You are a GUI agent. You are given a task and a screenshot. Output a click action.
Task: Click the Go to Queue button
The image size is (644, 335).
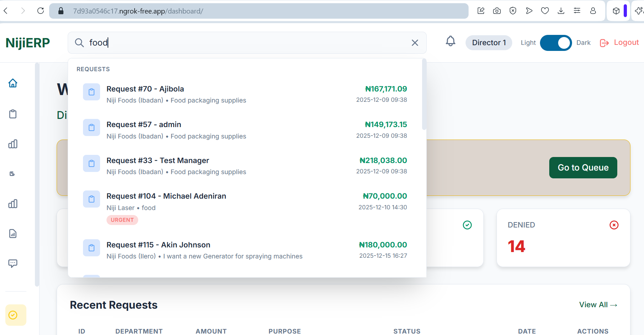583,168
